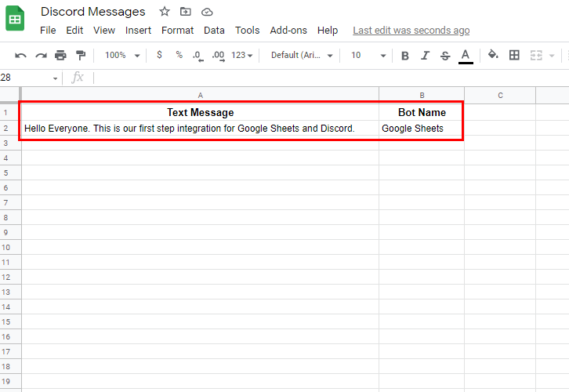Toggle strikethrough formatting
The height and width of the screenshot is (392, 569).
coord(445,56)
